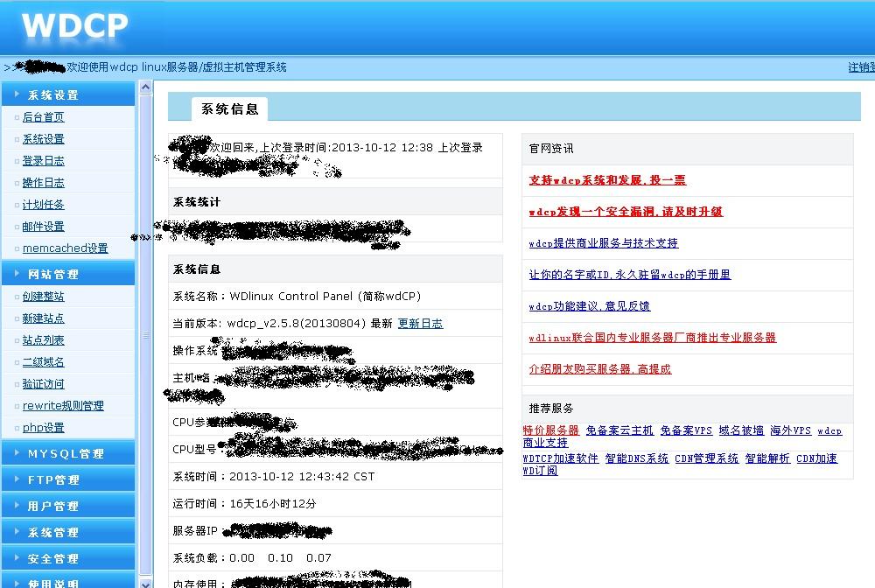Open the WDTCP加速软件 link
Image resolution: width=875 pixels, height=588 pixels.
point(560,458)
